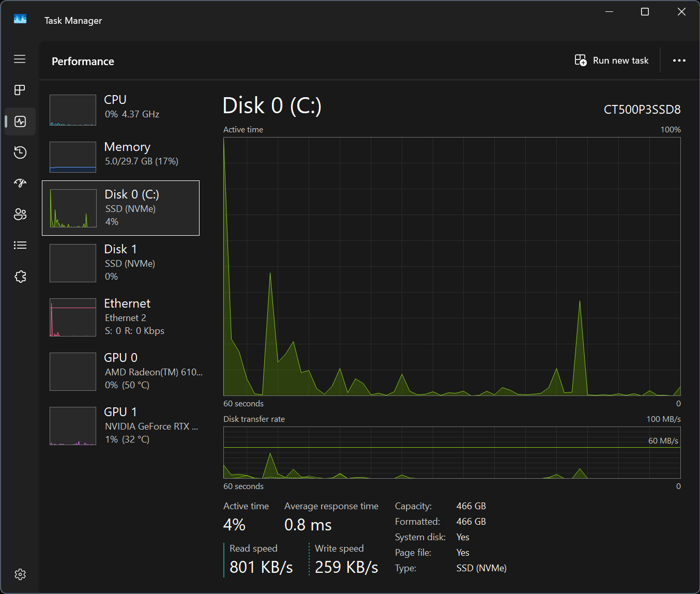Open the hamburger navigation menu
700x594 pixels.
pos(20,59)
